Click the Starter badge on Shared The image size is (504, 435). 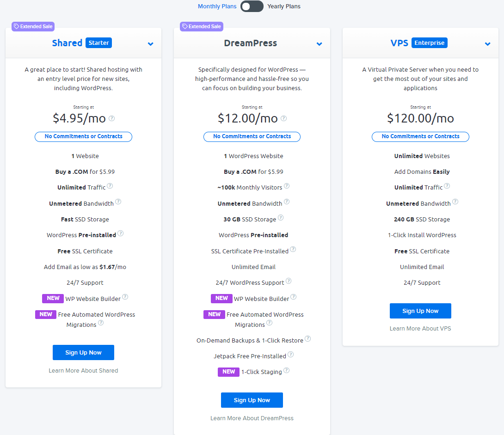click(98, 43)
